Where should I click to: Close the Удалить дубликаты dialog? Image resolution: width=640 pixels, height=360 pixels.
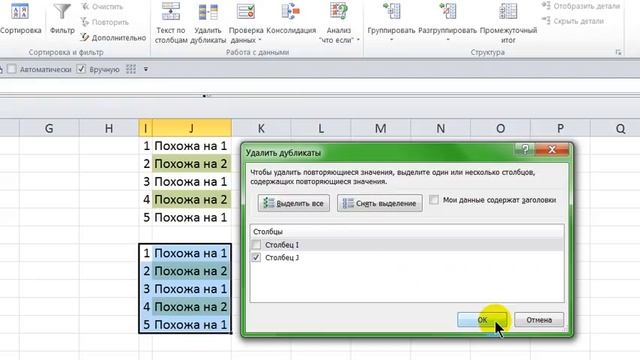[x=552, y=149]
